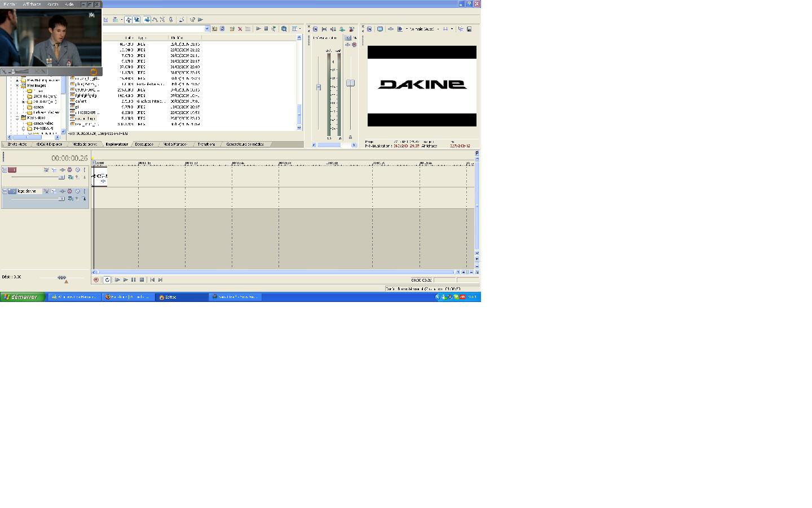Adjust the Master bus volume fader
812x508 pixels.
350,83
